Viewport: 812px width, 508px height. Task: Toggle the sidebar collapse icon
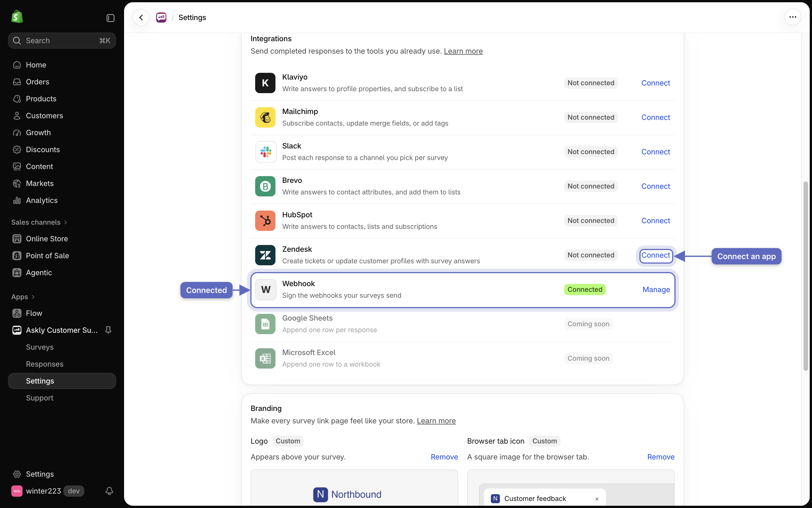pyautogui.click(x=111, y=18)
